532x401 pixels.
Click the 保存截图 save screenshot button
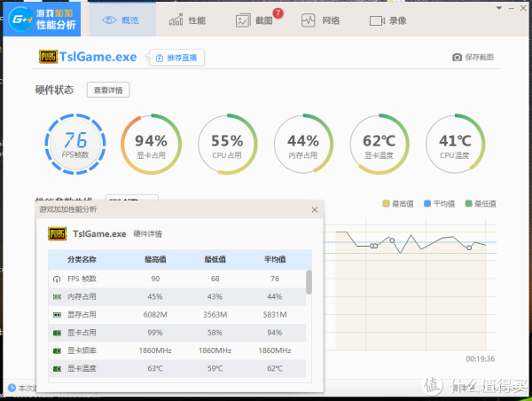473,57
